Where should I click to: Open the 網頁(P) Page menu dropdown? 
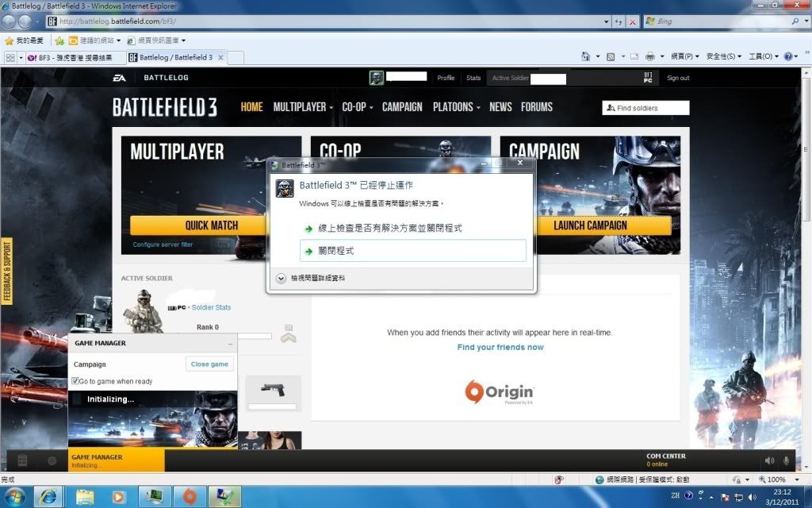(x=684, y=56)
